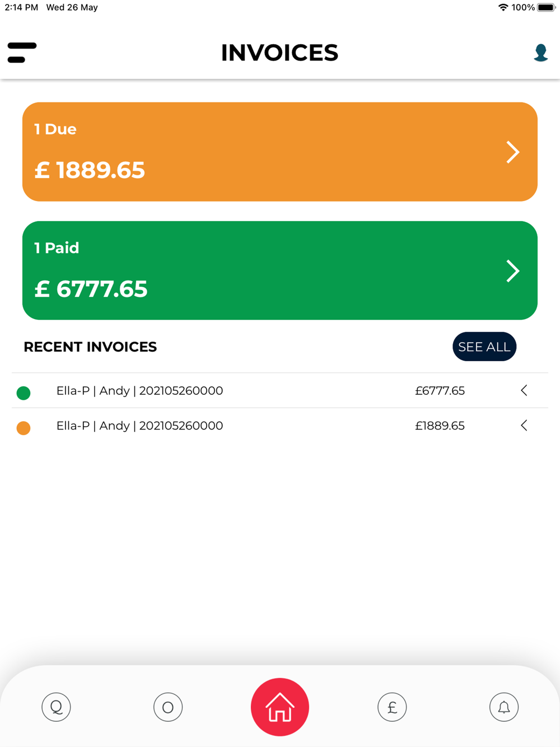
Task: Open the hamburger menu icon
Action: [22, 53]
